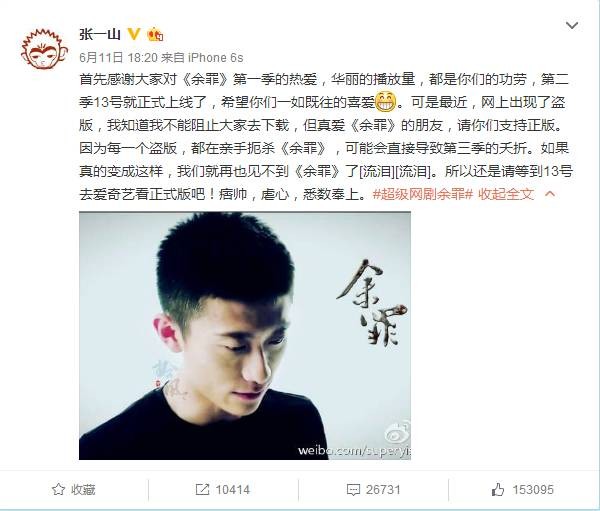
Task: Open the 26731 comments count
Action: [x=383, y=490]
